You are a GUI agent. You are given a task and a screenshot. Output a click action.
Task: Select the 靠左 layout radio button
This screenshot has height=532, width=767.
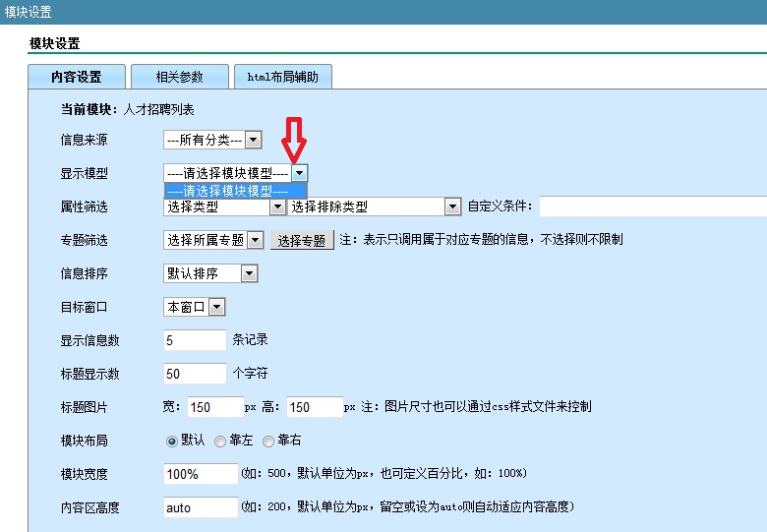point(220,442)
